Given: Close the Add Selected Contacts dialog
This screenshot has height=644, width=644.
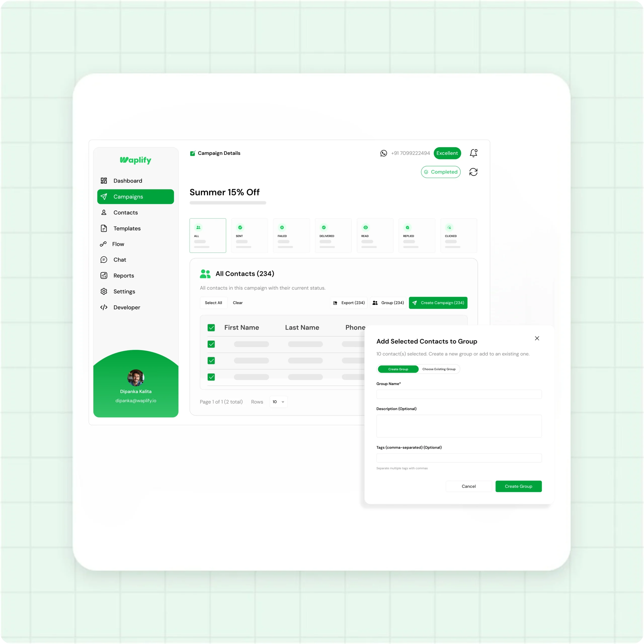Looking at the screenshot, I should pyautogui.click(x=537, y=338).
